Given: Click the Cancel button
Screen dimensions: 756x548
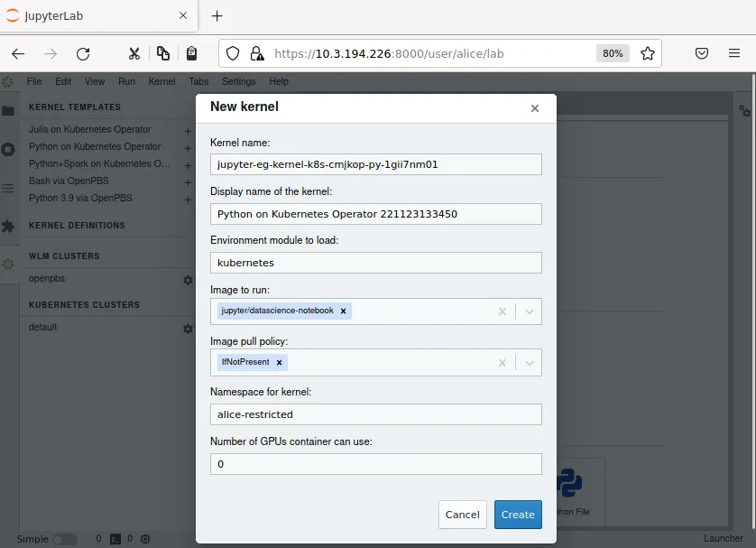Looking at the screenshot, I should 463,515.
